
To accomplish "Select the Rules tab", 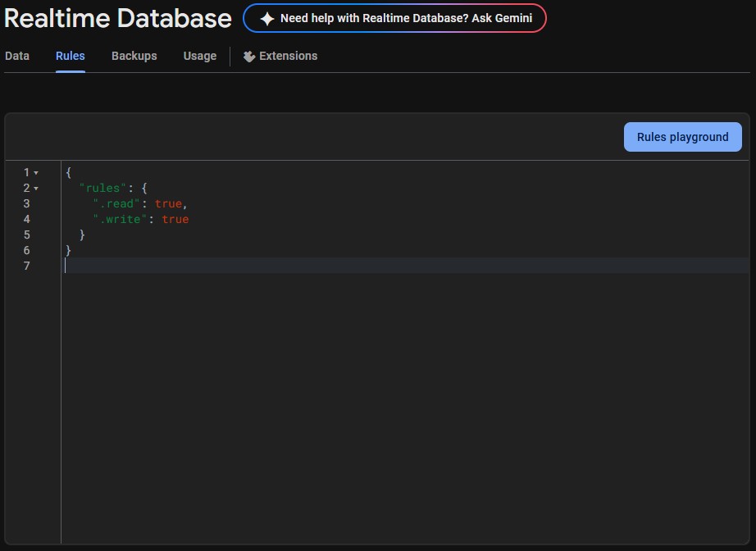I will tap(71, 56).
